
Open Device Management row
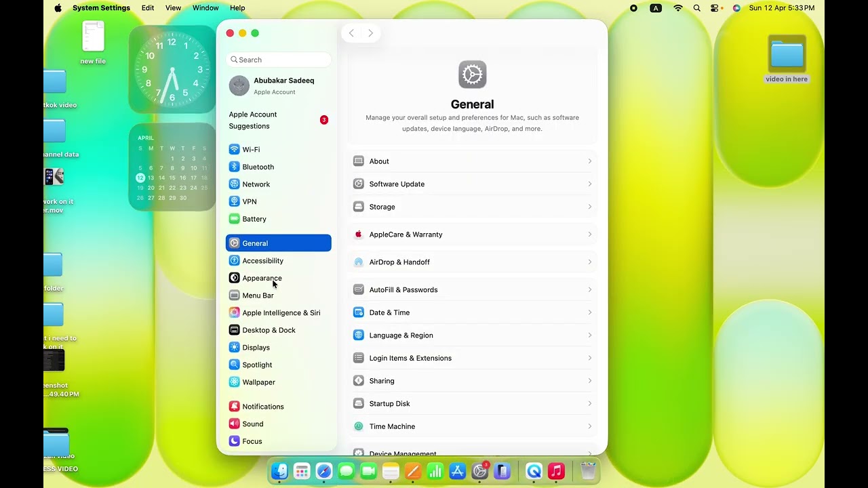pyautogui.click(x=473, y=451)
